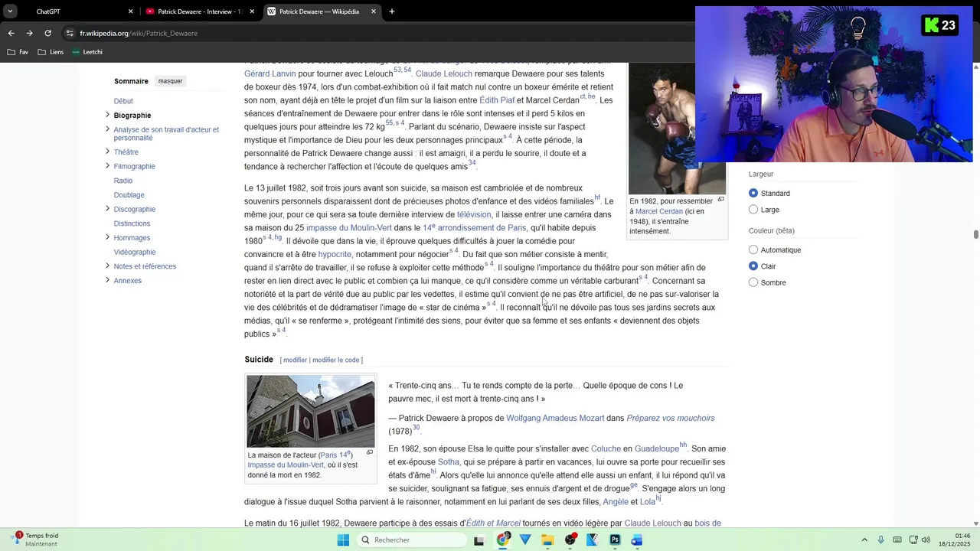
Task: Reload the page with the refresh icon
Action: pos(47,33)
